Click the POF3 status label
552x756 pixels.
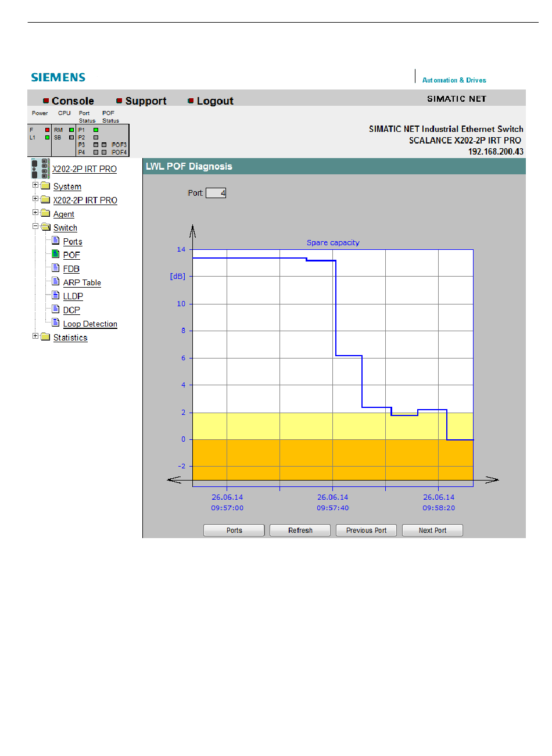point(119,145)
